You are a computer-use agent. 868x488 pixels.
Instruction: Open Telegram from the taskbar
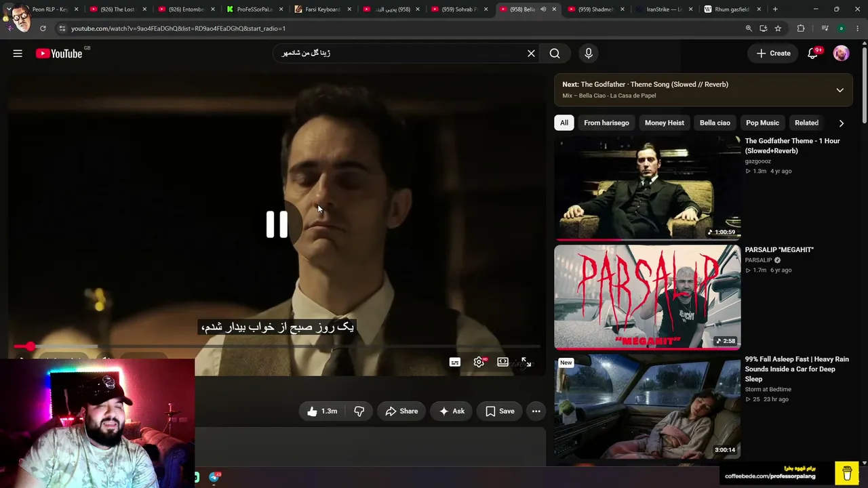click(x=214, y=477)
